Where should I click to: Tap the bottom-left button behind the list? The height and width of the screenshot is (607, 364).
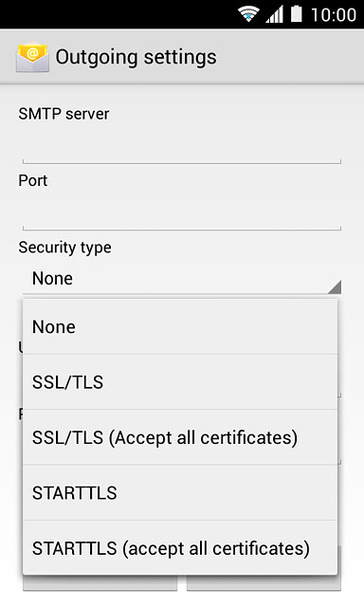[100, 582]
